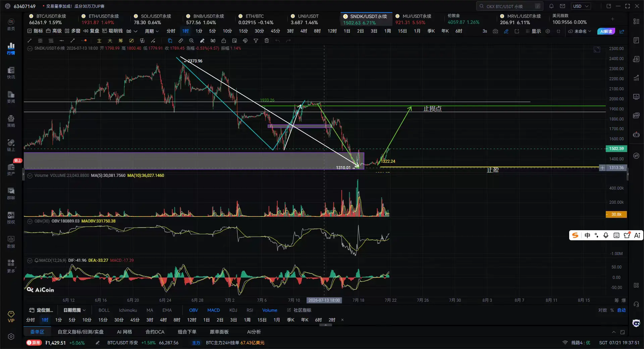644x349 pixels.
Task: Open the notification bell icon
Action: coord(551,6)
